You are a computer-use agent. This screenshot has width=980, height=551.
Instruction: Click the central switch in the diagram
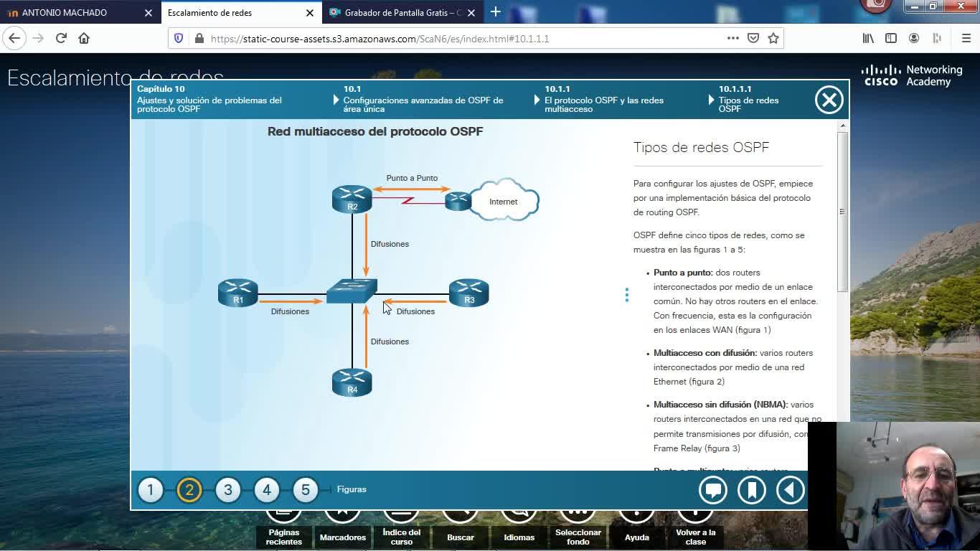[x=352, y=291]
